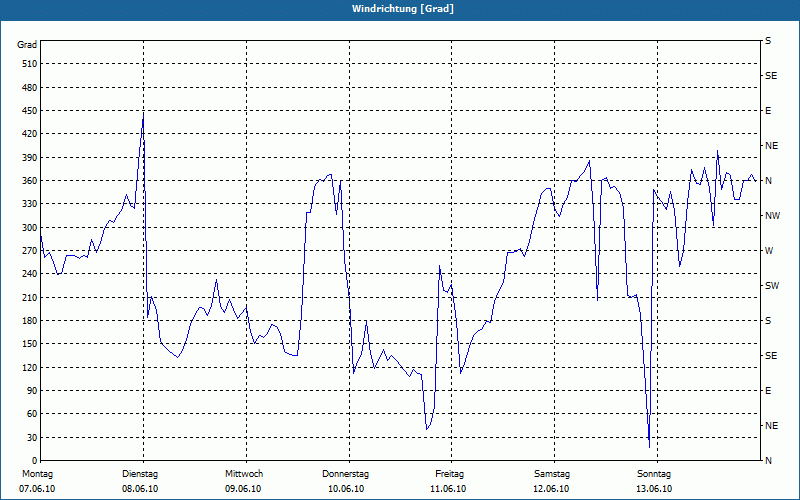This screenshot has width=800, height=500.
Task: Click the E compass label at 450 level
Action: (768, 111)
